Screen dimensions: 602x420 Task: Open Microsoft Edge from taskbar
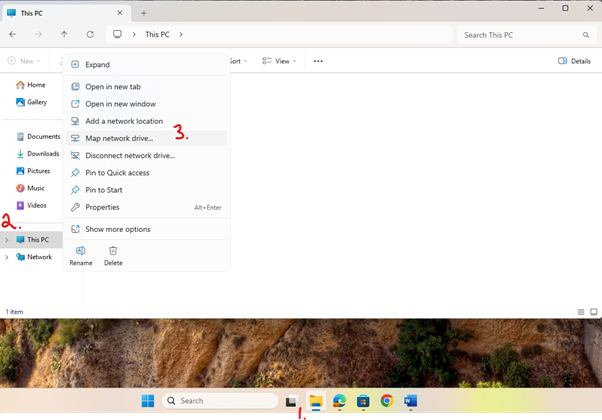click(x=339, y=401)
